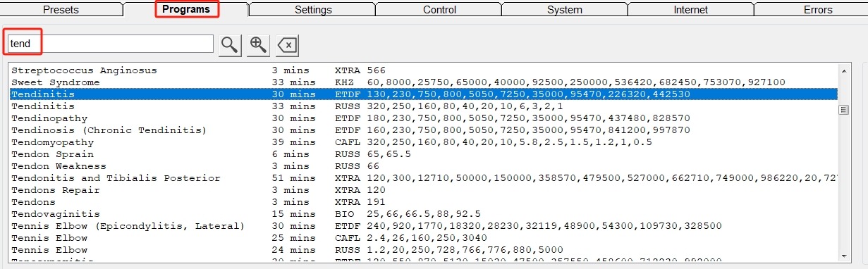Screen dimensions: 868x269
Task: Open the Programs tab
Action: click(x=186, y=10)
